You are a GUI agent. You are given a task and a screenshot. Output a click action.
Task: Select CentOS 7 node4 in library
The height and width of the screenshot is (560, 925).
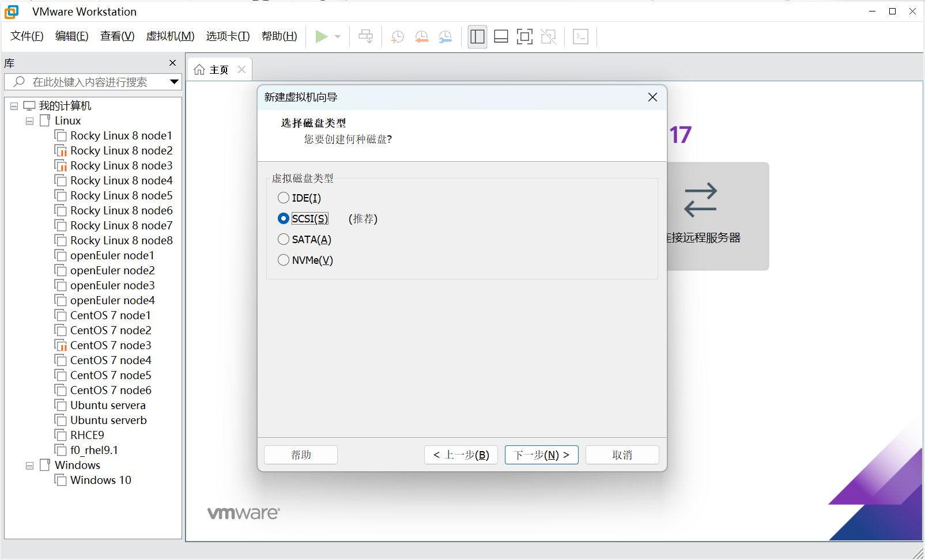click(x=111, y=360)
